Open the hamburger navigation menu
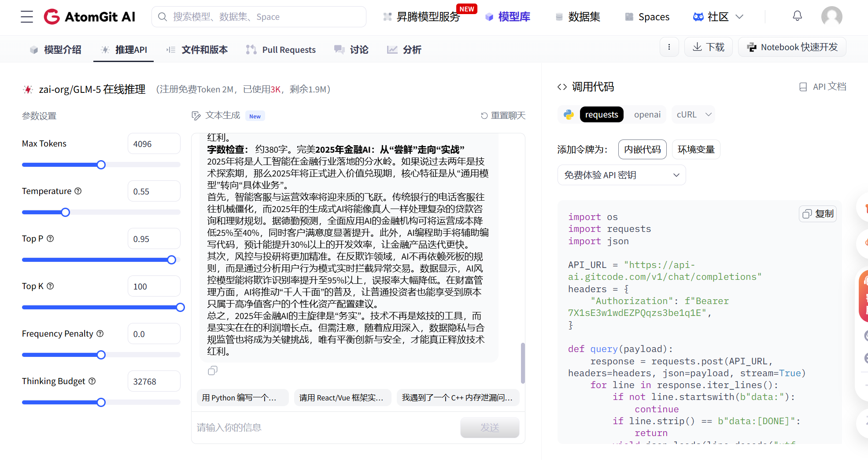Viewport: 868px width, 462px height. (x=26, y=17)
